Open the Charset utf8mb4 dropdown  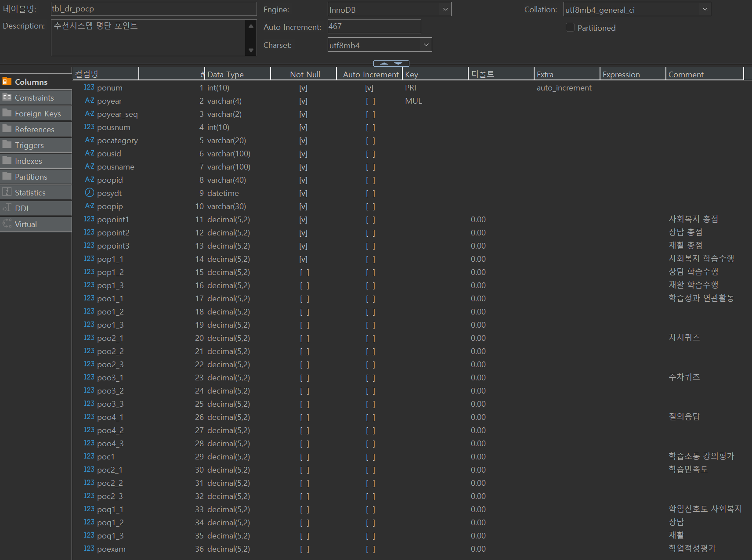pyautogui.click(x=426, y=45)
